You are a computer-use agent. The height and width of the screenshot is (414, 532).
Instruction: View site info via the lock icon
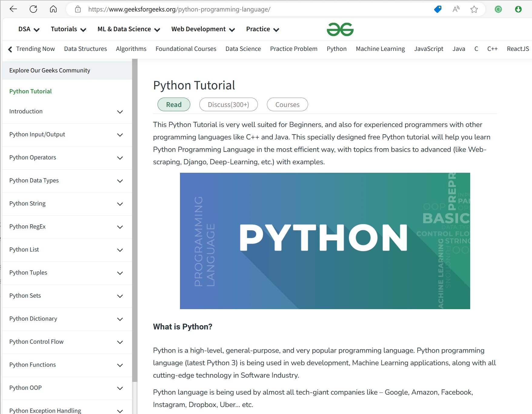pos(78,9)
